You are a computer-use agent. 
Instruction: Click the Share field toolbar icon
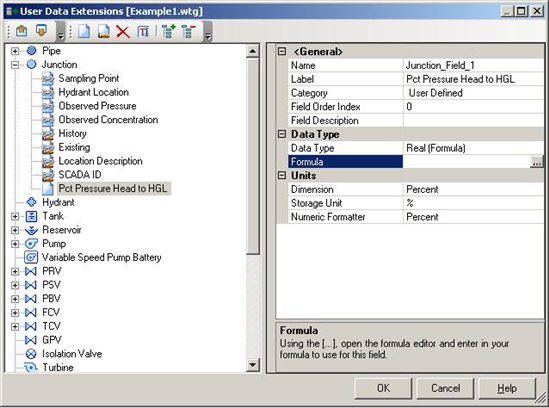pyautogui.click(x=103, y=32)
